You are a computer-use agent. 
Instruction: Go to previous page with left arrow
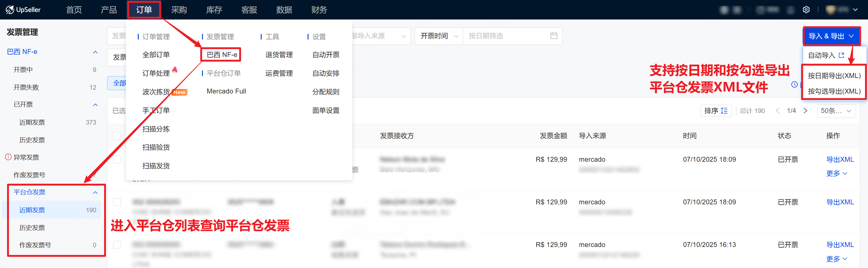(777, 111)
